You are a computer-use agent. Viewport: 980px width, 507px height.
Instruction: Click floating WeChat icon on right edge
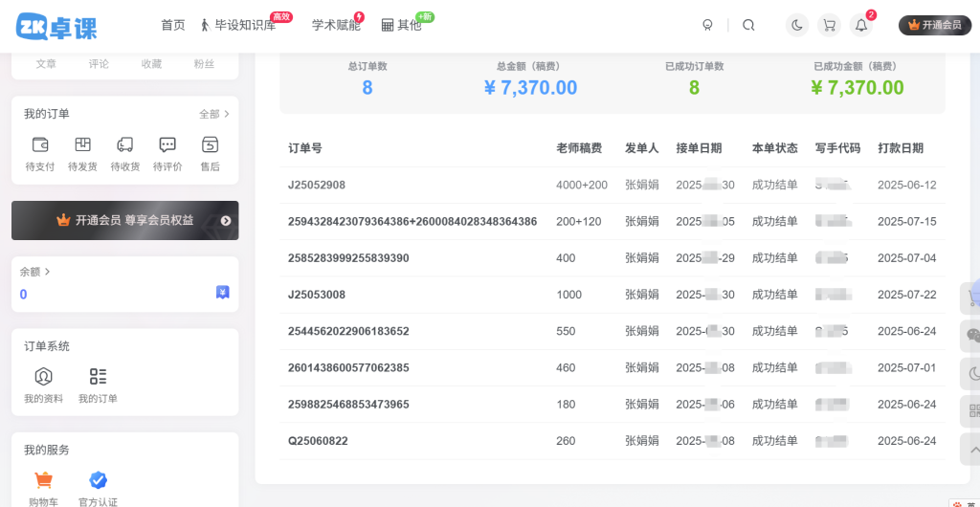[x=970, y=336]
